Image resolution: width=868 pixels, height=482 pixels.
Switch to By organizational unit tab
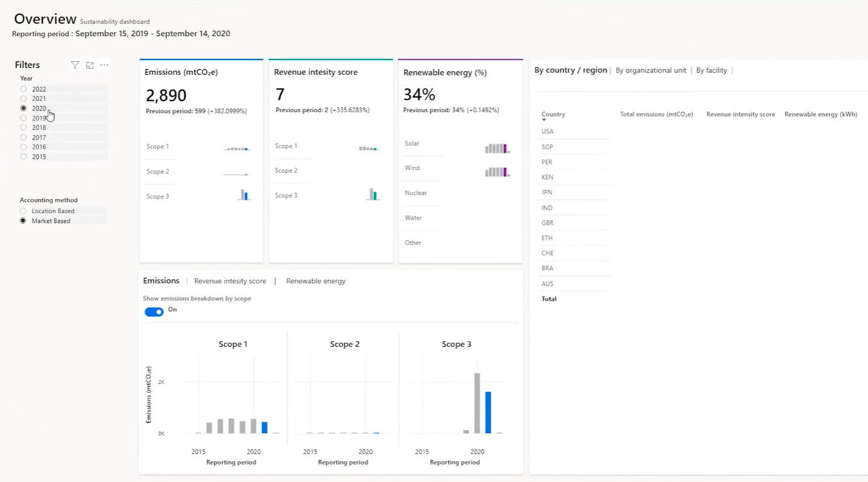pyautogui.click(x=651, y=71)
